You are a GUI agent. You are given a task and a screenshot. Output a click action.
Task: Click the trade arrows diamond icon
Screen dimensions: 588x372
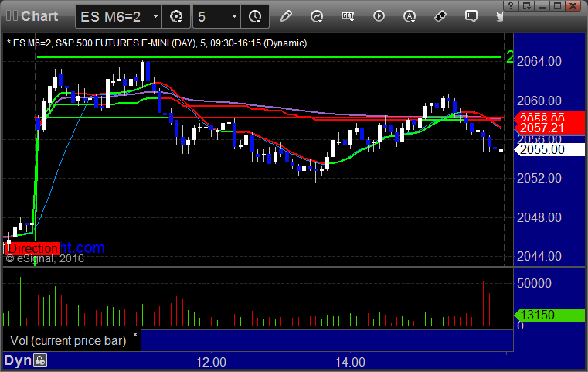[x=440, y=16]
